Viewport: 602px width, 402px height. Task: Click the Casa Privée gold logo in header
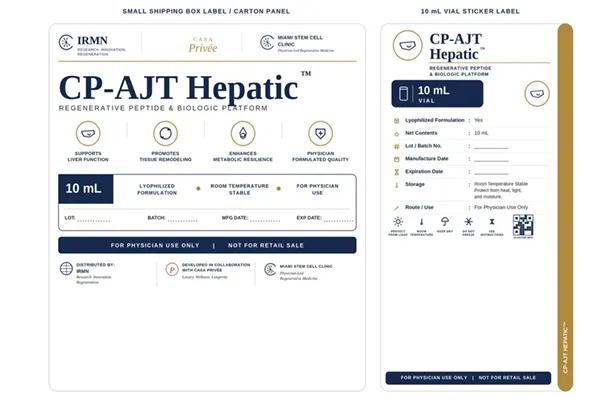click(203, 45)
